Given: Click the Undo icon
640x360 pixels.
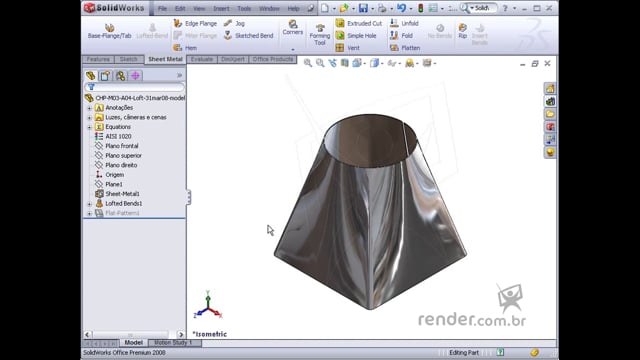Looking at the screenshot, I should (401, 8).
